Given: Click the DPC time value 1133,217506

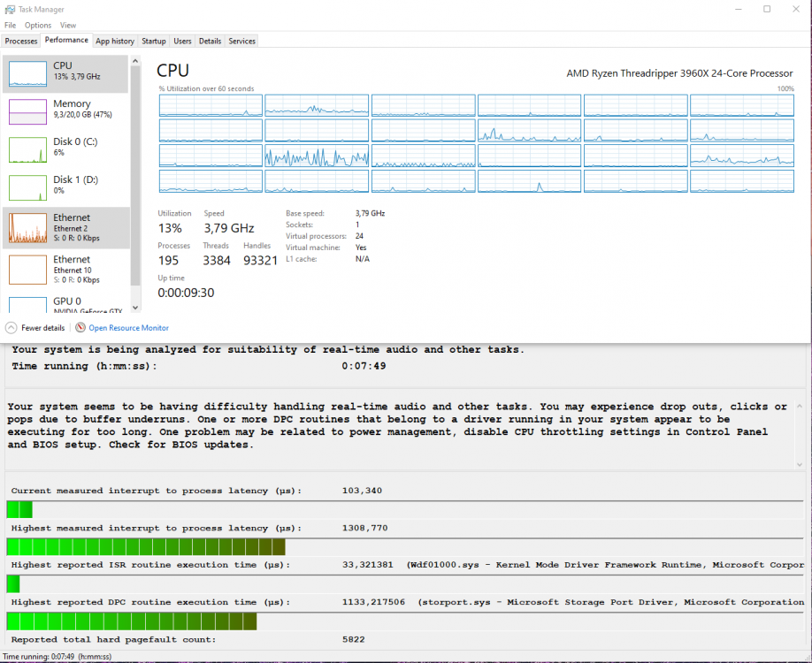Looking at the screenshot, I should click(373, 602).
